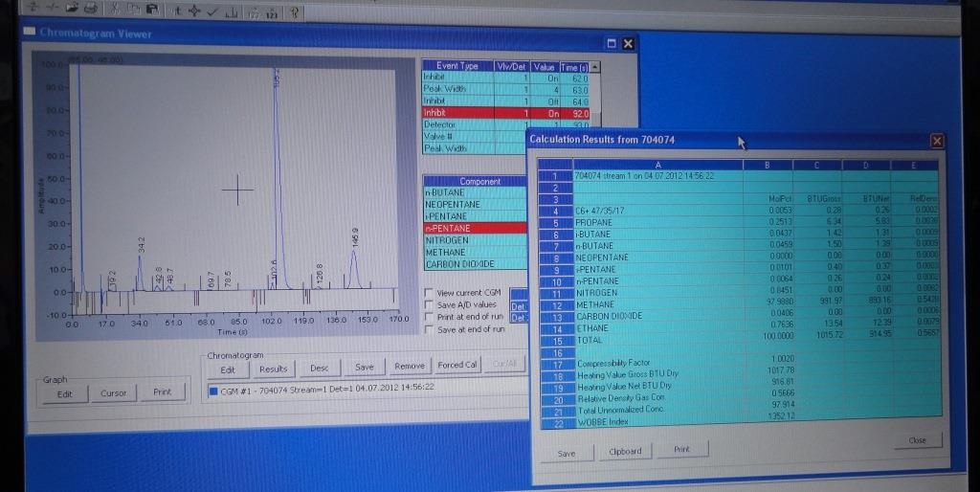Click the copy toolbar icon

tap(134, 8)
